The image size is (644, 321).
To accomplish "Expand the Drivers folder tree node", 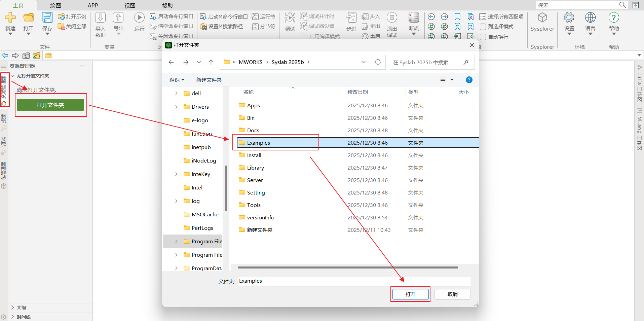I will click(176, 107).
